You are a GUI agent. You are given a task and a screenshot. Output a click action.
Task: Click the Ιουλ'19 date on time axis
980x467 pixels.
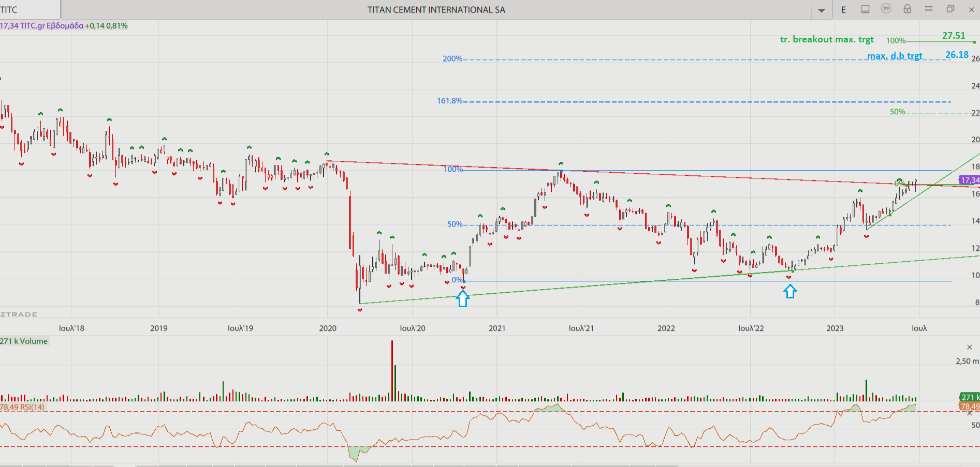[x=241, y=328]
